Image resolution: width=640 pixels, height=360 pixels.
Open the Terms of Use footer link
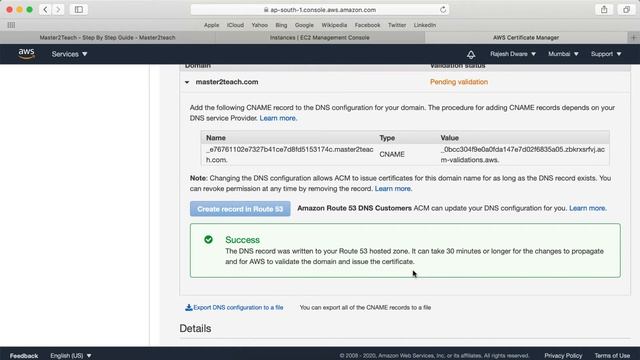612,356
